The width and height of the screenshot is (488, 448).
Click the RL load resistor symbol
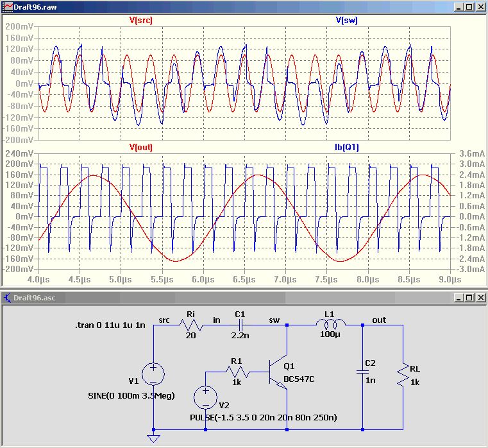403,374
